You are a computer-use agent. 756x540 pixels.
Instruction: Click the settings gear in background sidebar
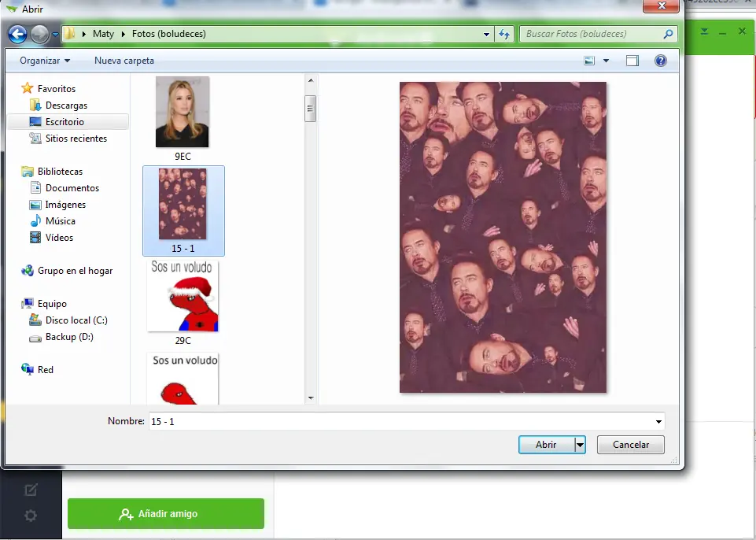31,516
